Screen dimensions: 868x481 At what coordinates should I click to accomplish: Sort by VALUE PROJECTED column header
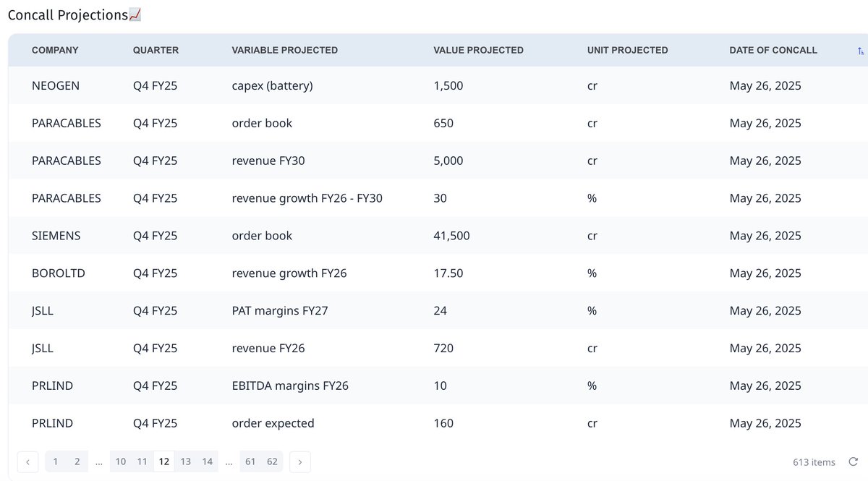pyautogui.click(x=478, y=51)
